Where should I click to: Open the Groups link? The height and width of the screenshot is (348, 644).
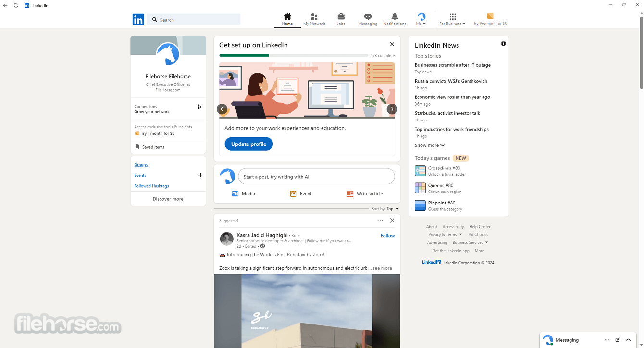pyautogui.click(x=141, y=165)
